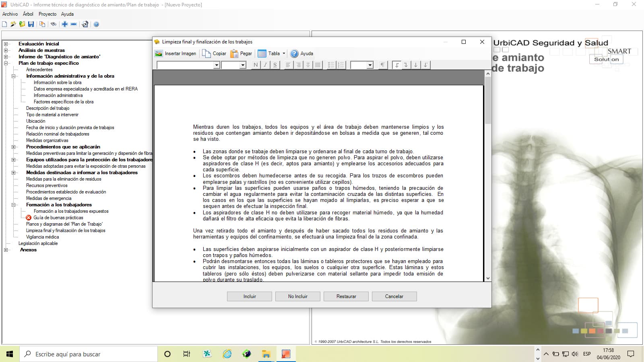The image size is (644, 362).
Task: Toggle bold (N) formatting
Action: pyautogui.click(x=256, y=65)
